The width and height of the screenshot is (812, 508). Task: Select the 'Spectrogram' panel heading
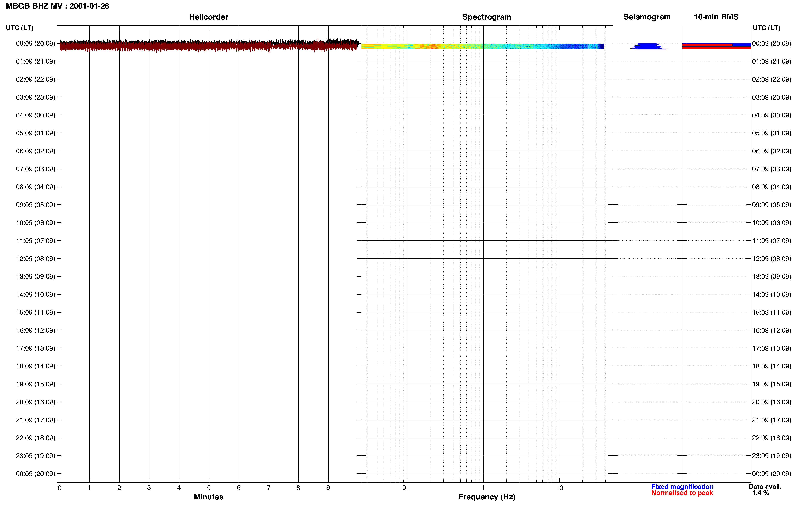pos(487,17)
